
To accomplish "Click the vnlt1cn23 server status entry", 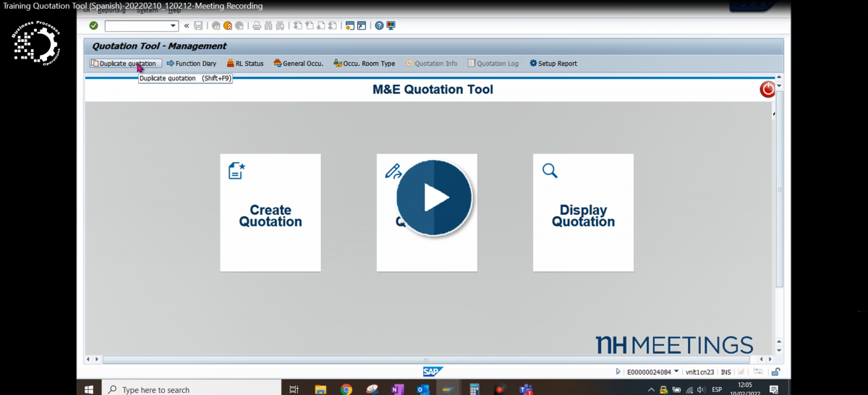I will click(700, 372).
